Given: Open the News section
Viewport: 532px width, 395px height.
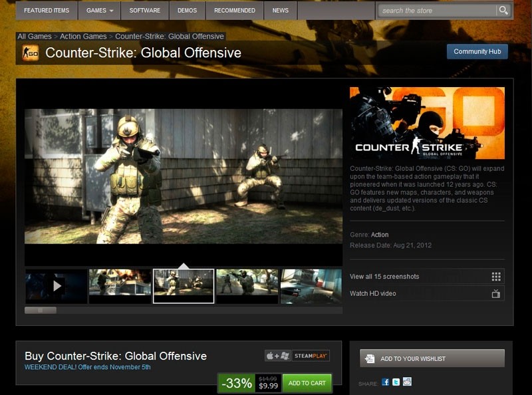Looking at the screenshot, I should 281,11.
